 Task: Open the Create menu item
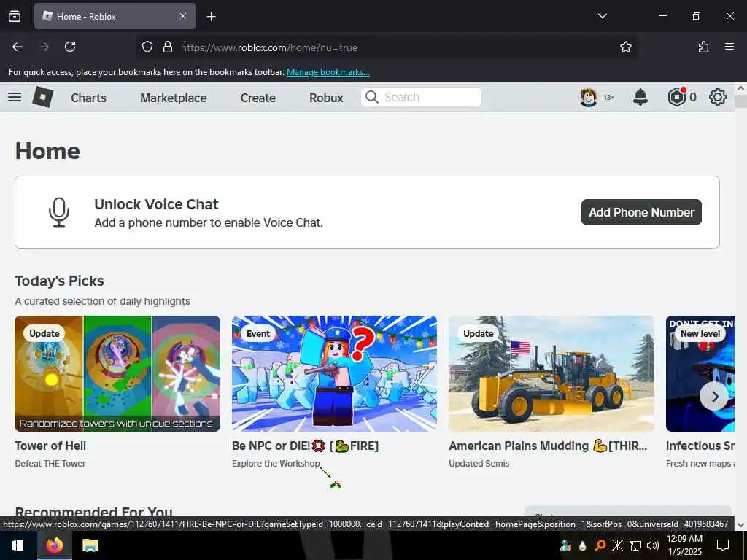point(258,98)
